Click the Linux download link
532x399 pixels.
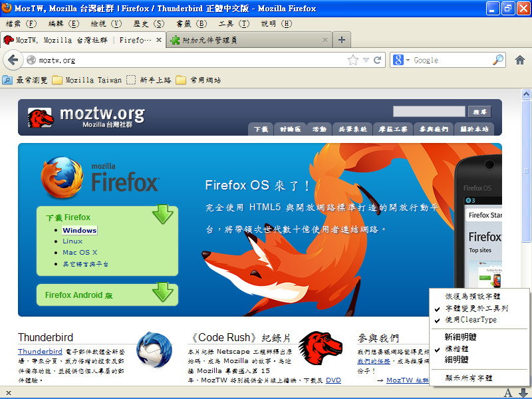coord(72,241)
